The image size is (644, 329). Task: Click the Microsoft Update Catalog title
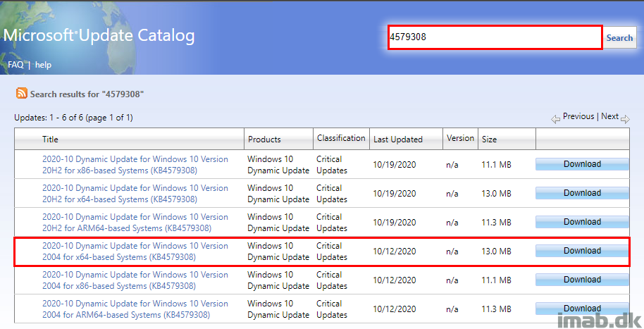(99, 35)
